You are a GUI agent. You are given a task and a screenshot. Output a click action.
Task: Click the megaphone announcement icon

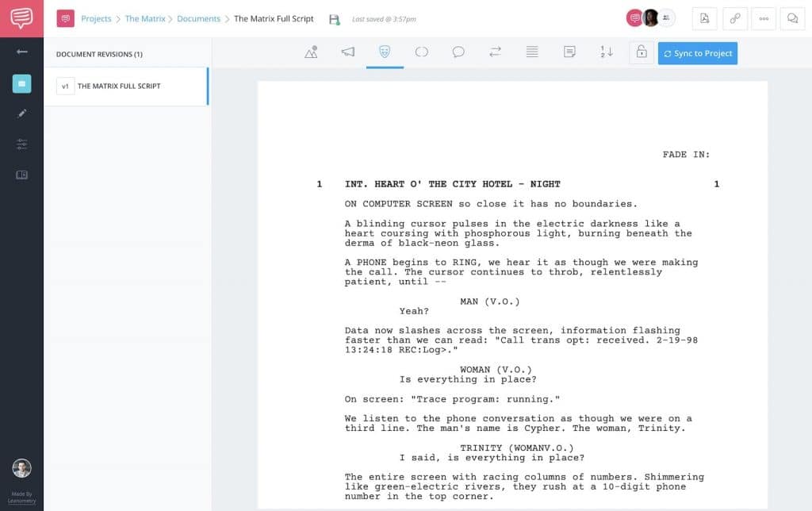347,52
